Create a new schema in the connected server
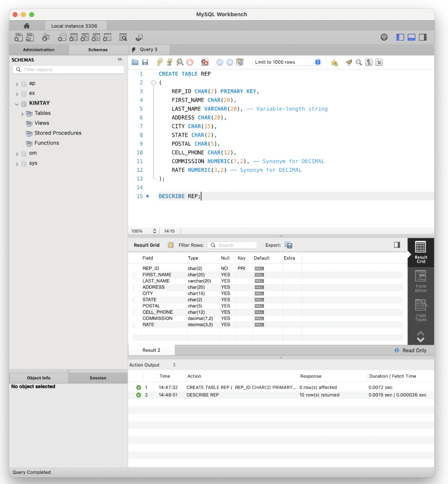Viewport: 448px width, 484px height. point(62,37)
